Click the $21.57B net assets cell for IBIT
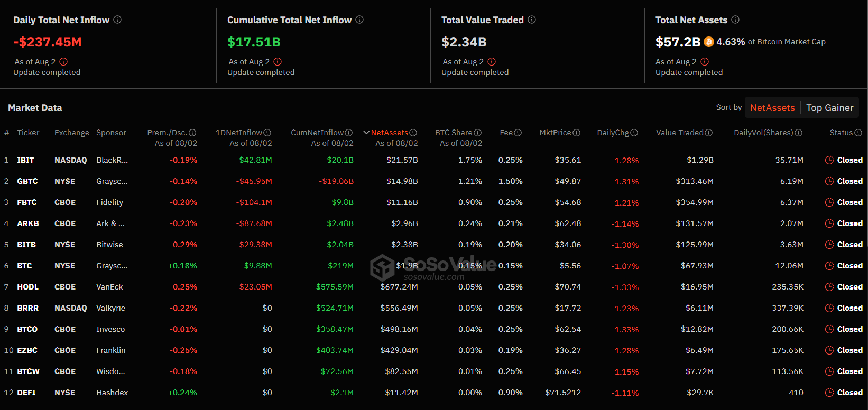This screenshot has width=868, height=410. 402,160
